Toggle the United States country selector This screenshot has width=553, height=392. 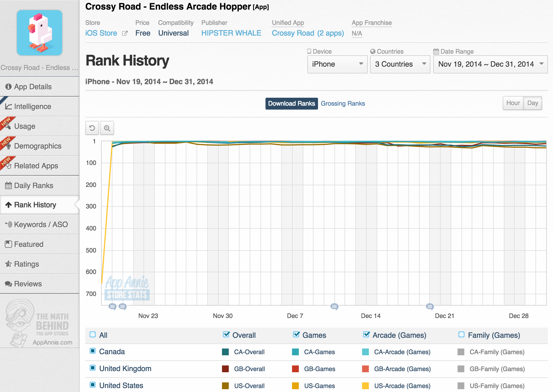(93, 385)
